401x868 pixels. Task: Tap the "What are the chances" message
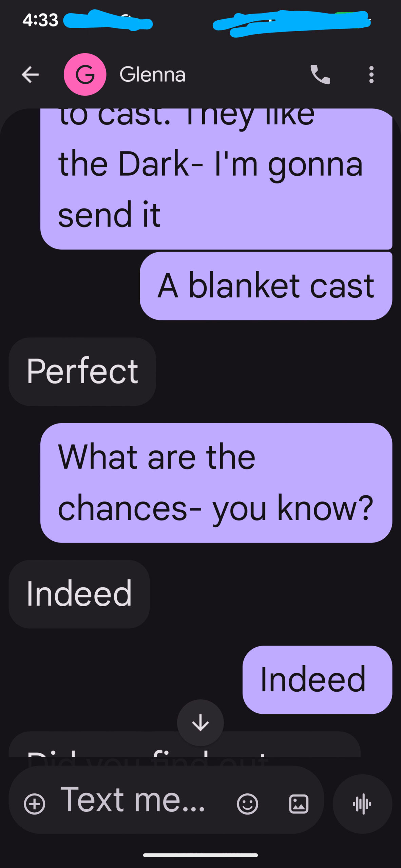(x=216, y=482)
